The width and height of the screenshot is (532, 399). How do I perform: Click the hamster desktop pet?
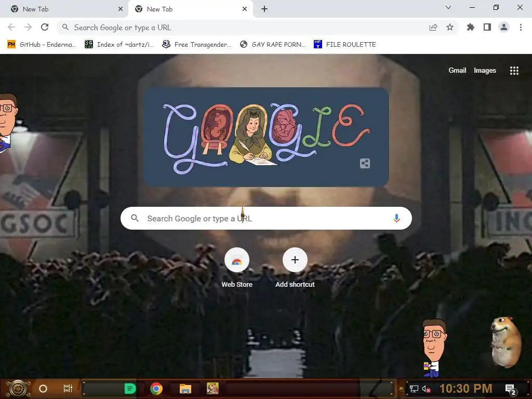(506, 342)
